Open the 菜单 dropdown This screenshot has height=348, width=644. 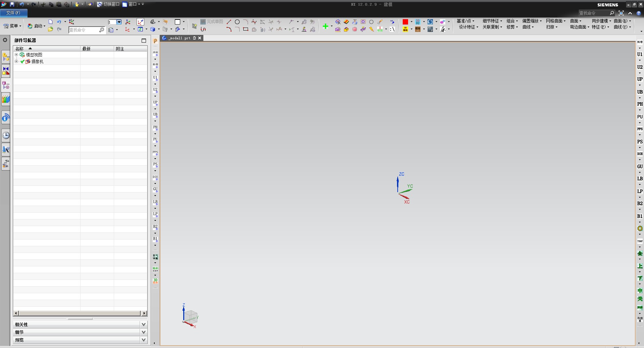click(12, 26)
